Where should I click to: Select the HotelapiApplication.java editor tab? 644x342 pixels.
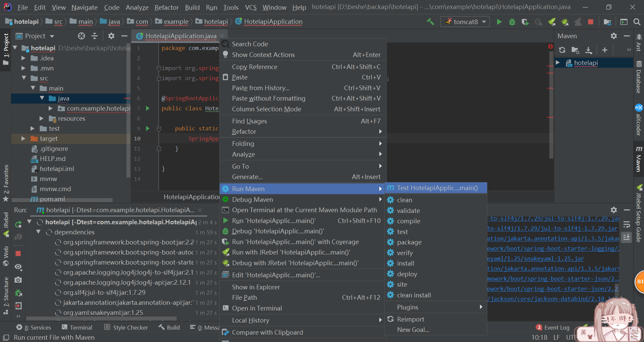click(180, 36)
